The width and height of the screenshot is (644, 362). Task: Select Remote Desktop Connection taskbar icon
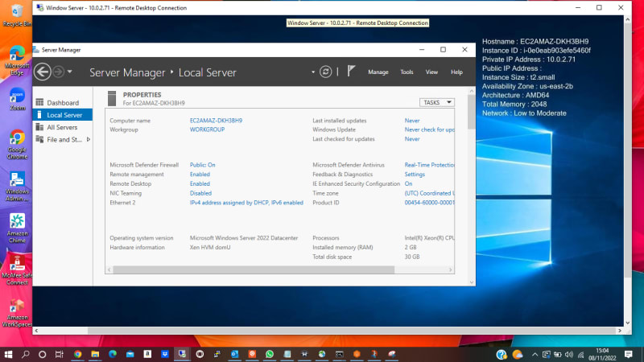tap(182, 354)
